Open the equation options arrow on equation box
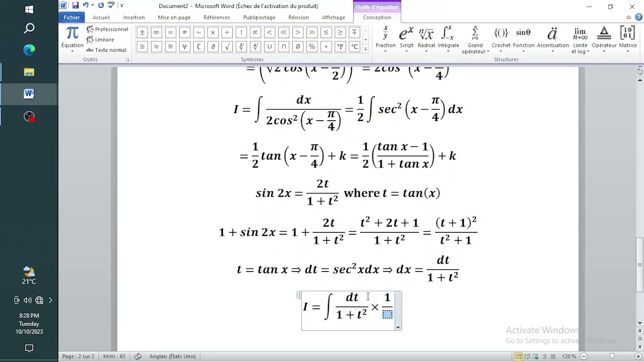The height and width of the screenshot is (362, 644). click(398, 327)
